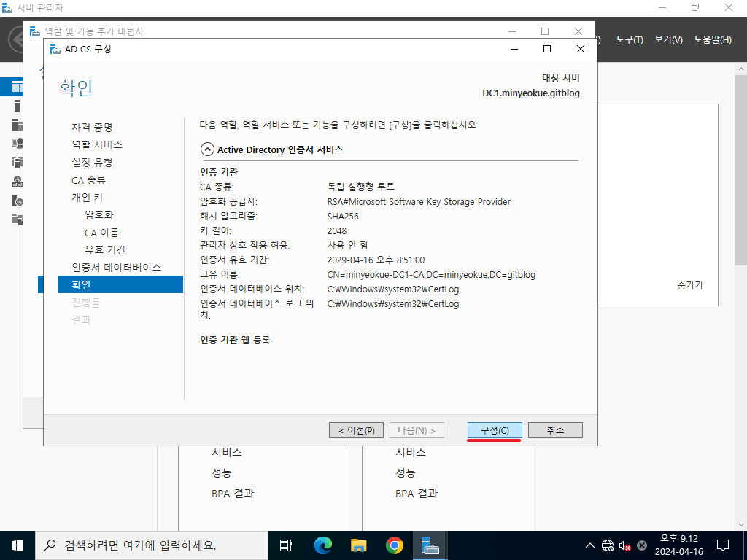
Task: Select the 설정 유형 step
Action: pos(92,163)
